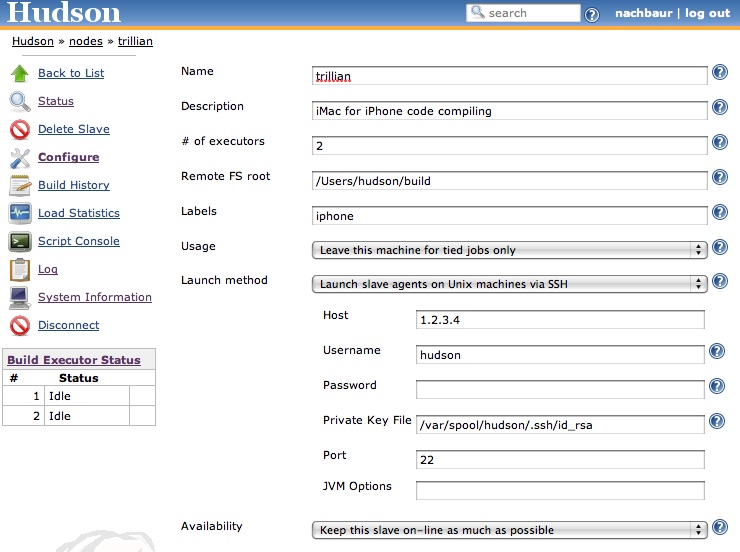
Task: Click the Delete Slave red prohibition icon
Action: pyautogui.click(x=20, y=129)
